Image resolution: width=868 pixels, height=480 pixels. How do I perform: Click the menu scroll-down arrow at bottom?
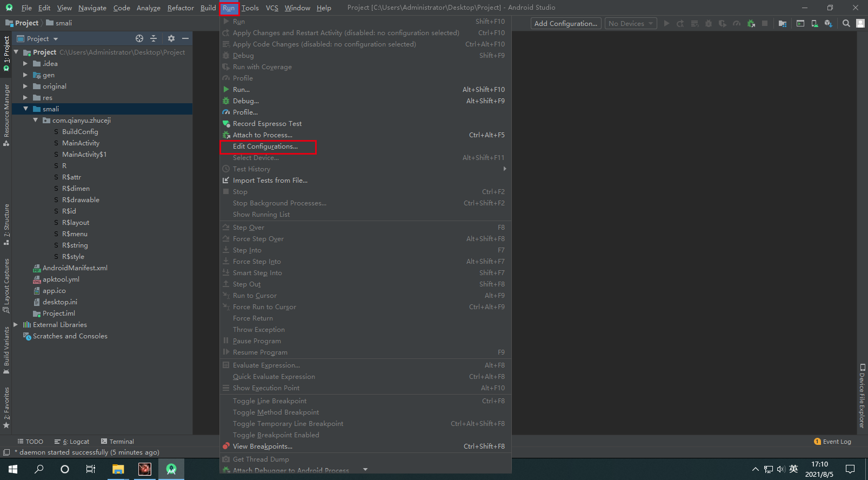click(365, 469)
